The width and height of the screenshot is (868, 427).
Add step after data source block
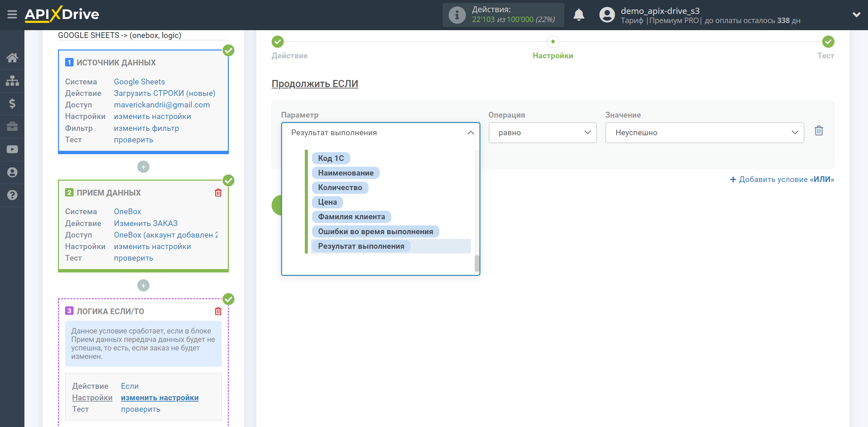[143, 167]
